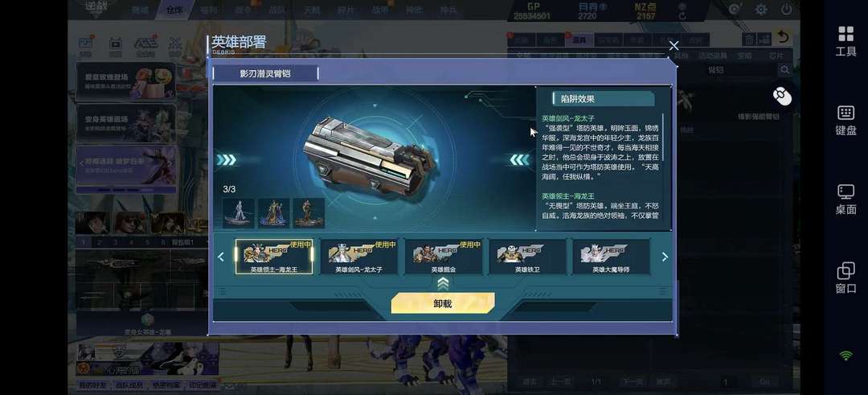Choose the 英雄掘金 hero card
Image resolution: width=868 pixels, height=395 pixels.
pos(443,257)
